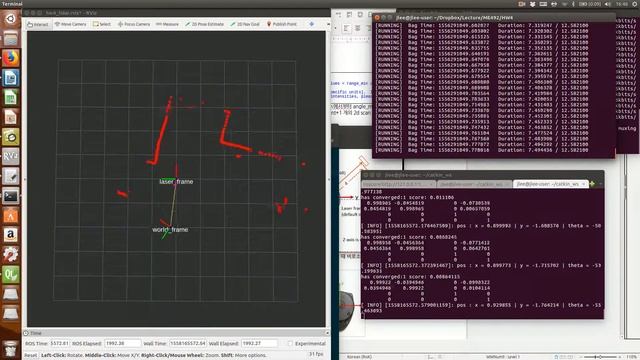Switch to the first roscore terminal tab
This screenshot has height=360, width=640.
[398, 184]
